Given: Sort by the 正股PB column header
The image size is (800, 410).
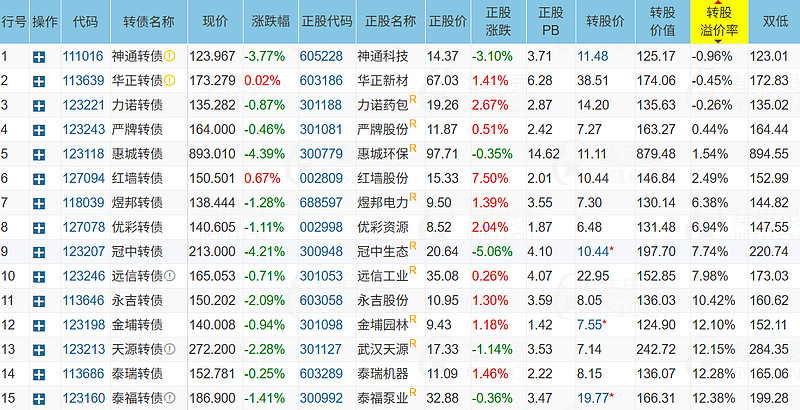Looking at the screenshot, I should pyautogui.click(x=551, y=21).
